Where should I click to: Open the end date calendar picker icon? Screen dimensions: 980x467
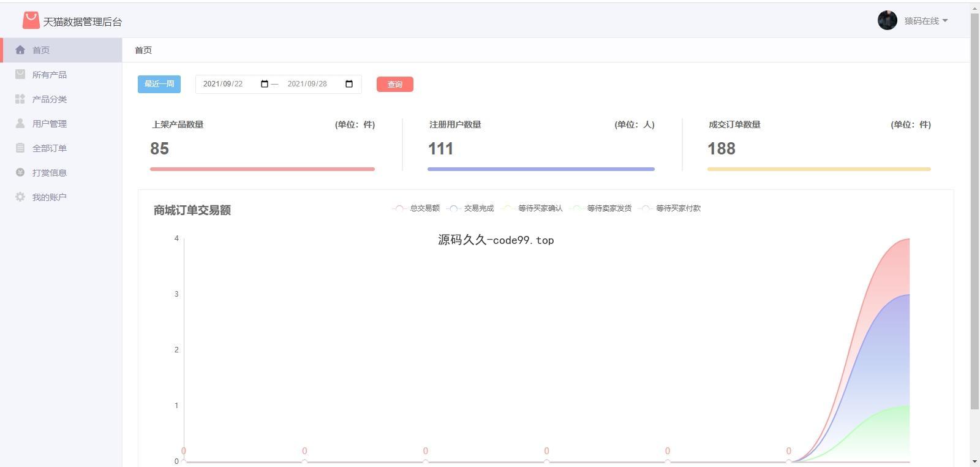pos(349,84)
